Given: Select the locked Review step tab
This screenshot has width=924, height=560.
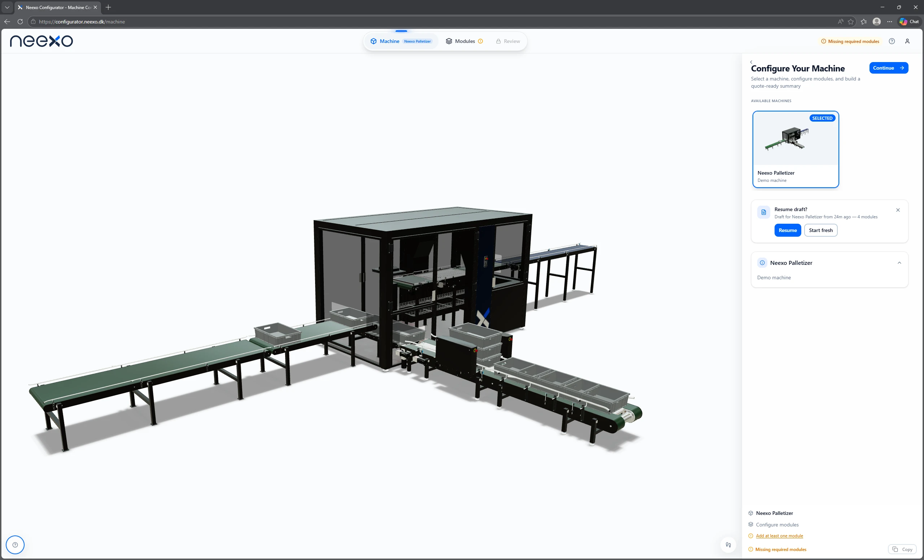Looking at the screenshot, I should coord(508,41).
